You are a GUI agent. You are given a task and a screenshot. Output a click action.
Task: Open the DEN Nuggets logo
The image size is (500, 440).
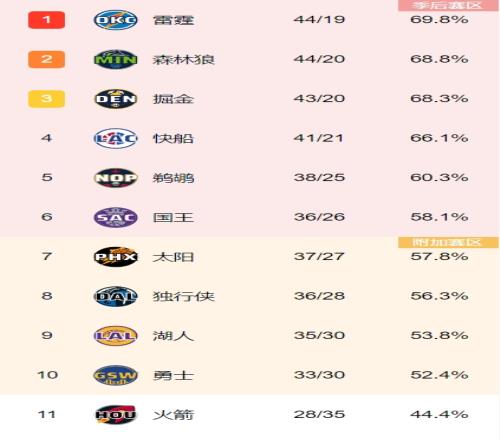(115, 99)
